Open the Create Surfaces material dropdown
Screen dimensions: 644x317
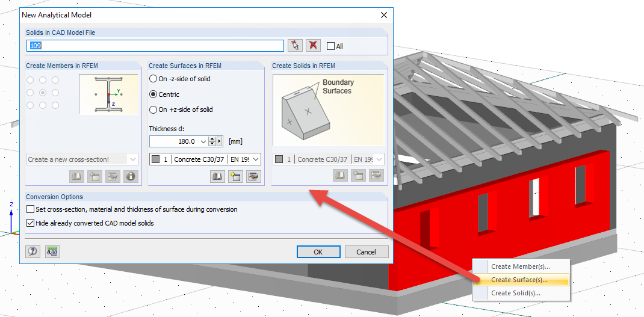[256, 159]
